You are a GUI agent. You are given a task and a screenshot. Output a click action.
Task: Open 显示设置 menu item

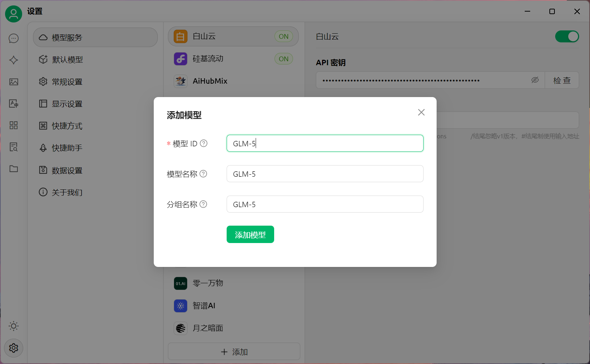(x=95, y=104)
